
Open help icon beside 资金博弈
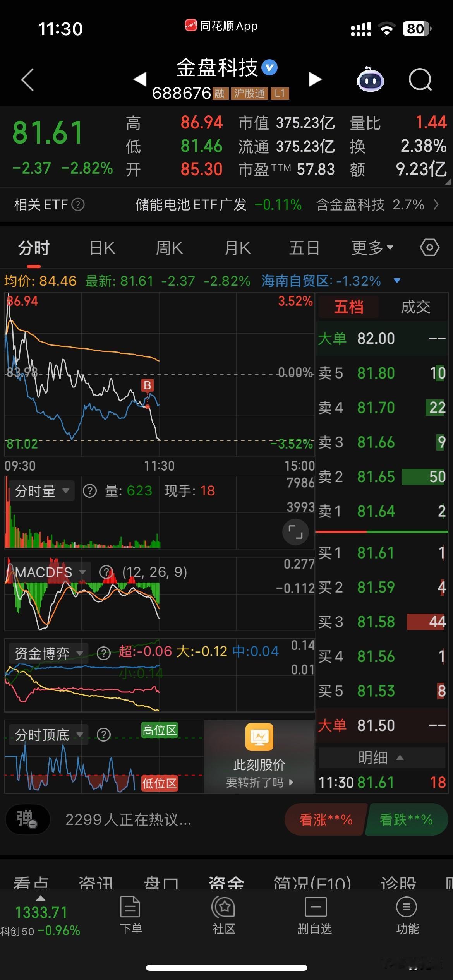tap(103, 654)
